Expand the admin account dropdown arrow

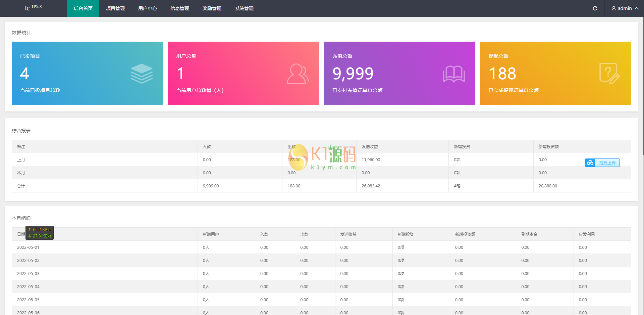click(637, 8)
